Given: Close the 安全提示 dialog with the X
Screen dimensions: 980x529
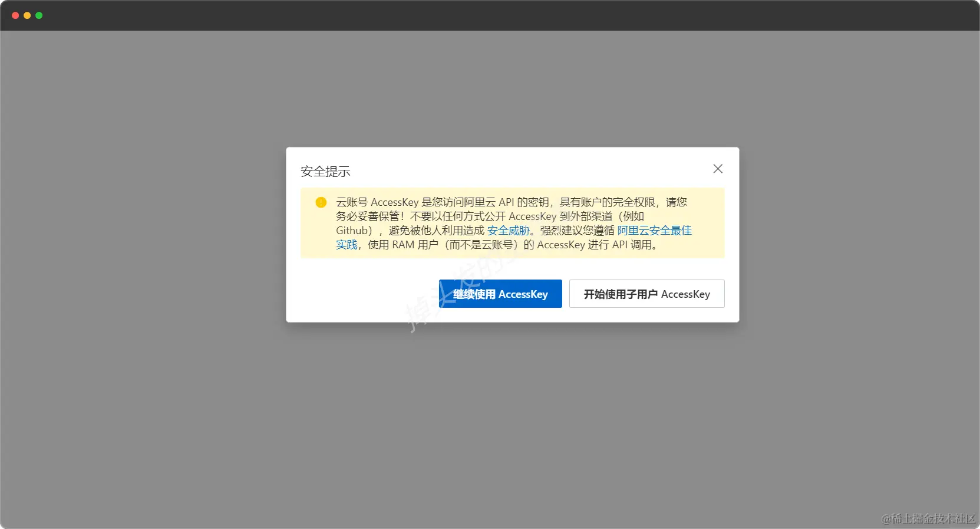Looking at the screenshot, I should coord(718,169).
